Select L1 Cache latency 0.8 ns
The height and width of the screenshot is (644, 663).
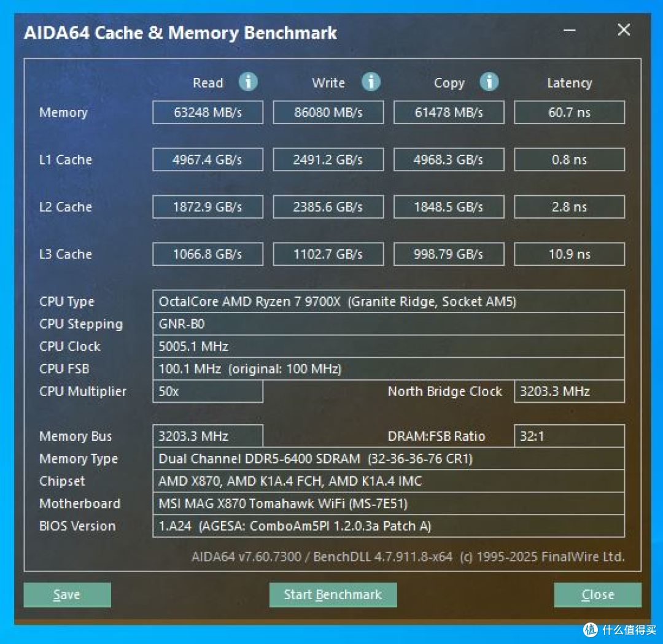(569, 160)
